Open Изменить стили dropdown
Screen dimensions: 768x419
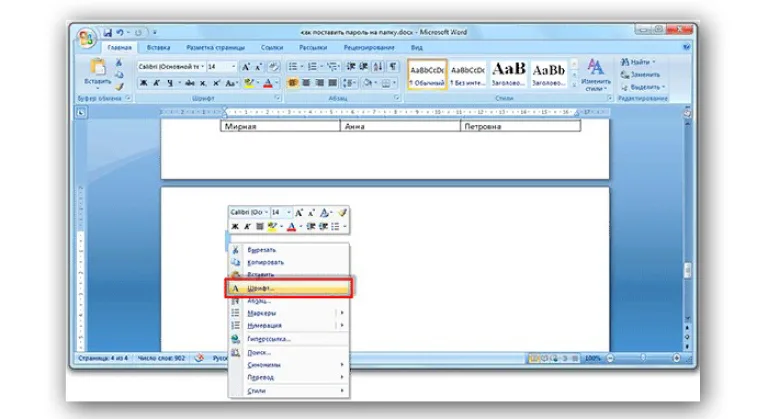tap(596, 75)
